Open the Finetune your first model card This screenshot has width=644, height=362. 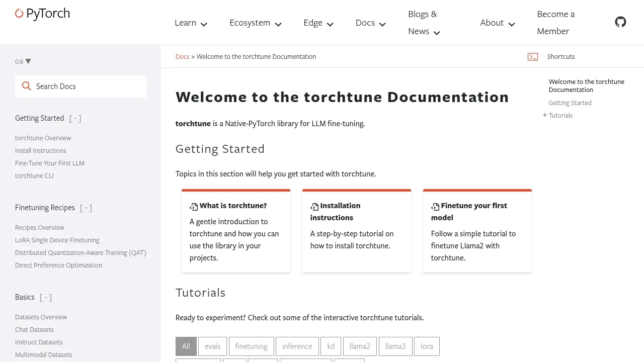(477, 231)
